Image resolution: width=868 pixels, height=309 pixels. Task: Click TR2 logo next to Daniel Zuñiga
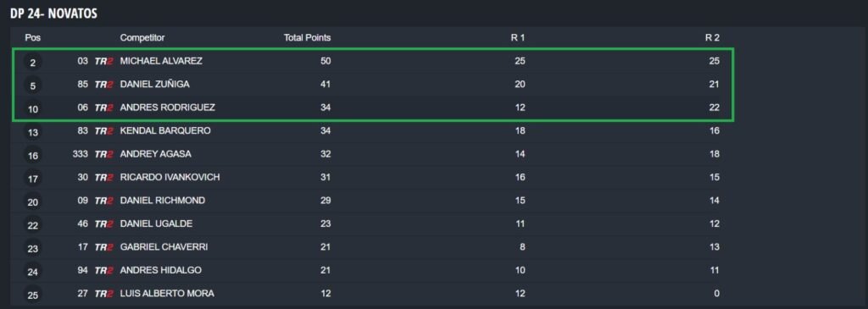(x=104, y=85)
